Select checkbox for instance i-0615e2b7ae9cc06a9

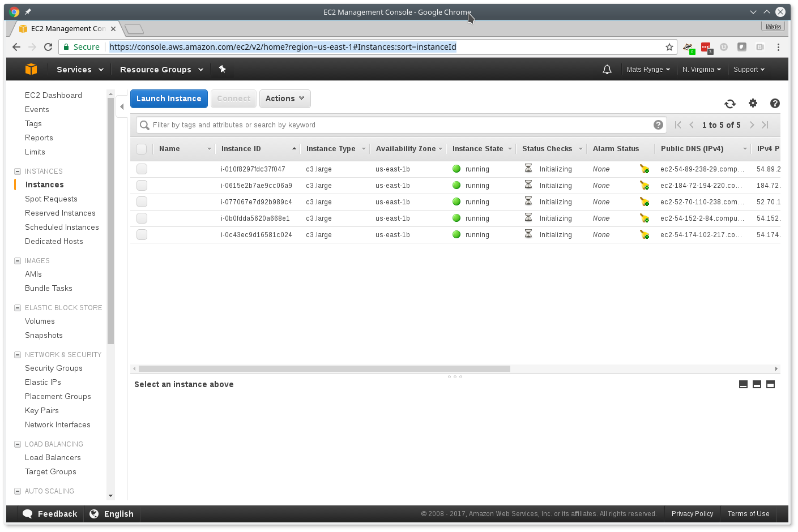142,186
